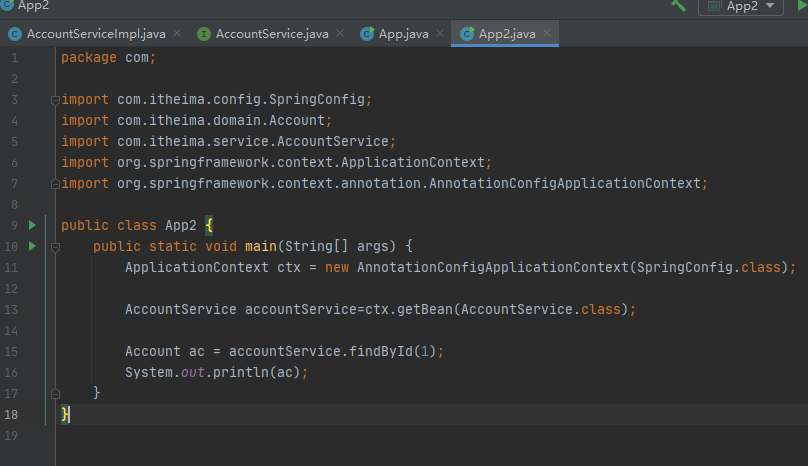Collapse the main method fold marker
This screenshot has height=466, width=808.
(56, 246)
